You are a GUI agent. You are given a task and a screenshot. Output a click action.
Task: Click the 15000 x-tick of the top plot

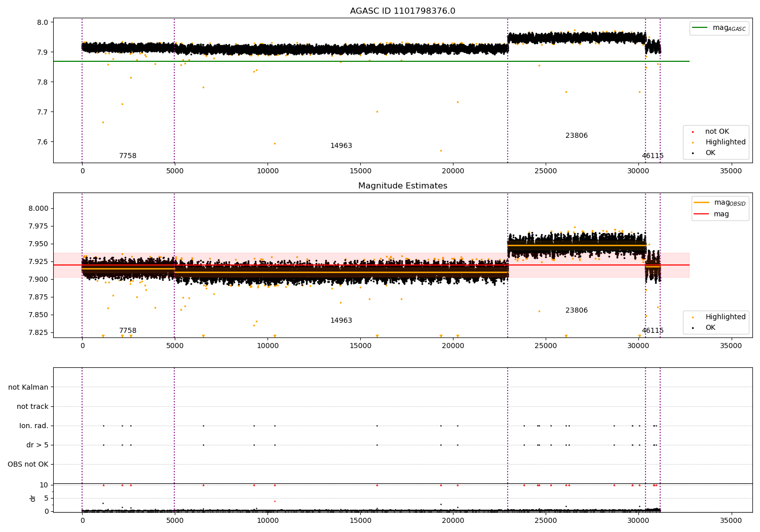click(x=360, y=171)
